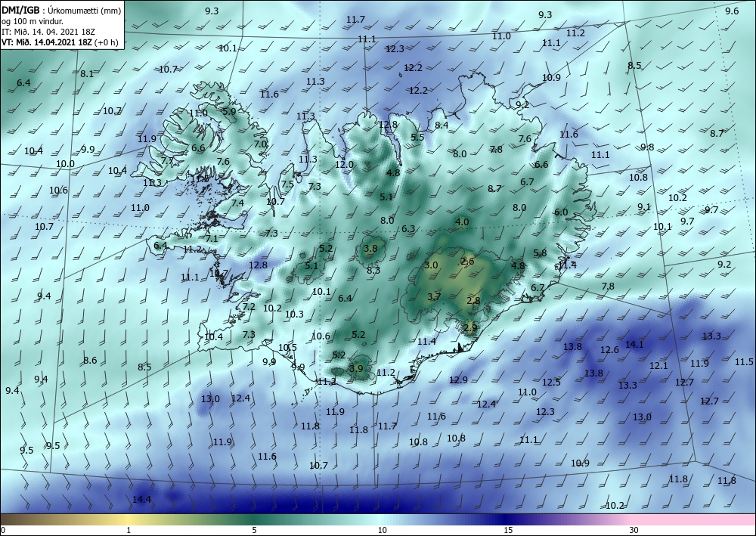Image resolution: width=756 pixels, height=536 pixels.
Task: Click the 'DMI/IGB : Úrkomumætti (mm)' title text
Action: click(x=60, y=11)
